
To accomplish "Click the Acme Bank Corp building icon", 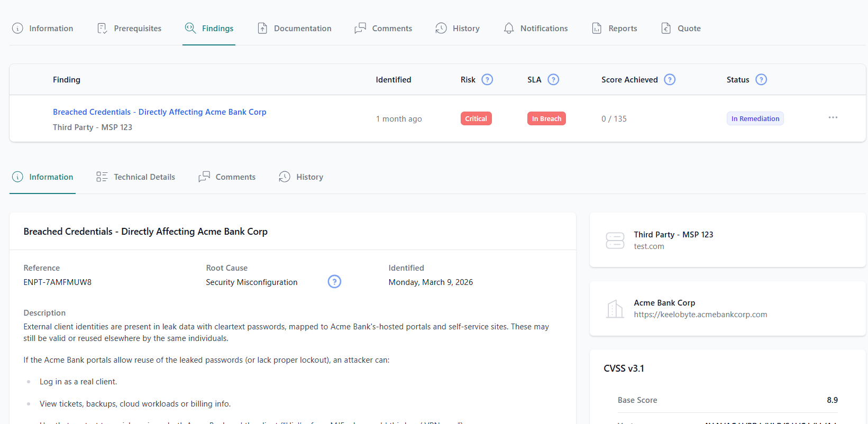I will pyautogui.click(x=615, y=309).
